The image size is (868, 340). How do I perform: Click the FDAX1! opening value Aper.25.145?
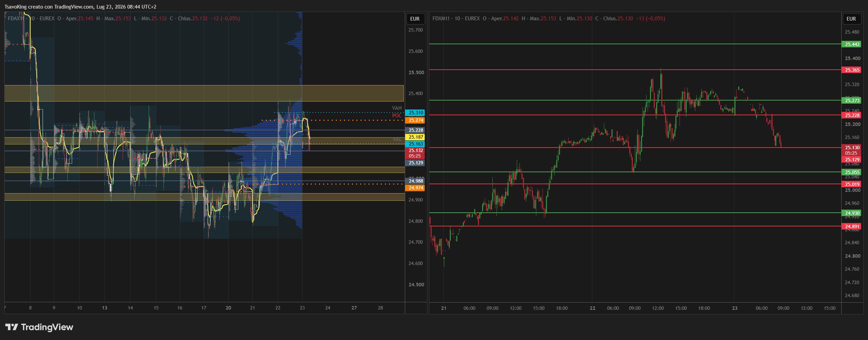[x=80, y=19]
